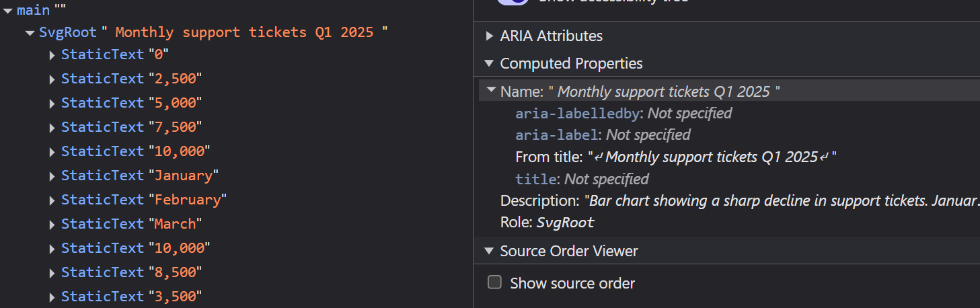Viewport: 980px width, 308px height.
Task: Select the Description property row
Action: (740, 200)
